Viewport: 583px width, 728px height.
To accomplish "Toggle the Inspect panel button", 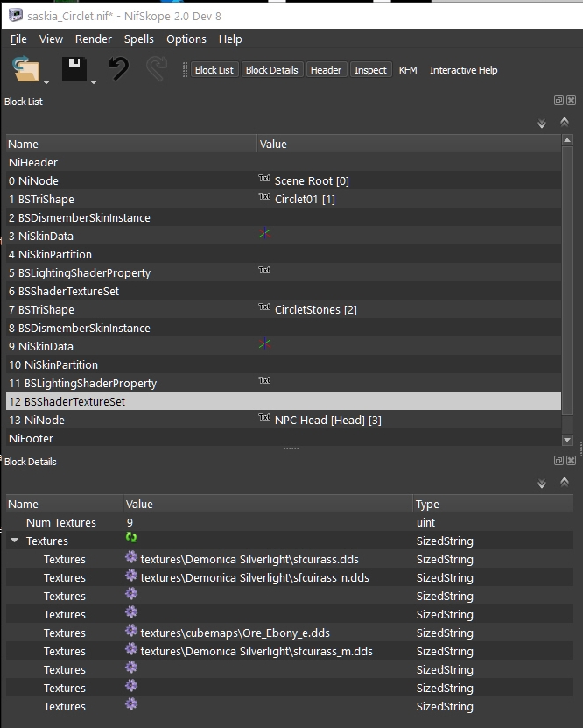I will pos(370,70).
